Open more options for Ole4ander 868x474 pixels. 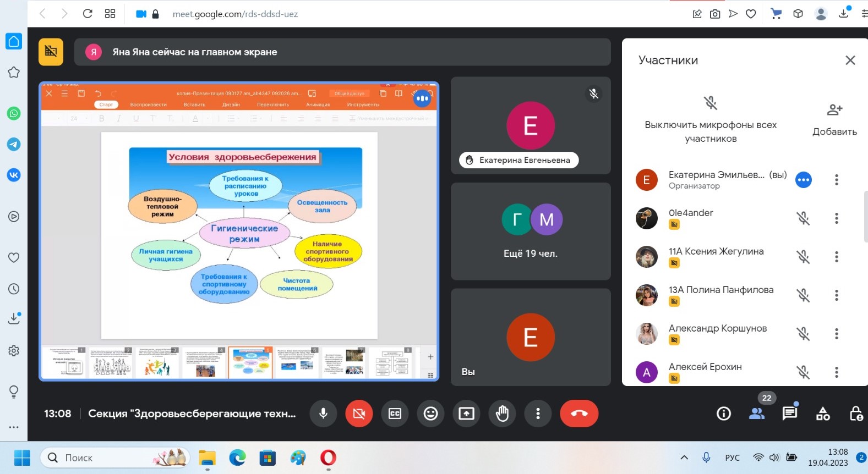pyautogui.click(x=837, y=218)
